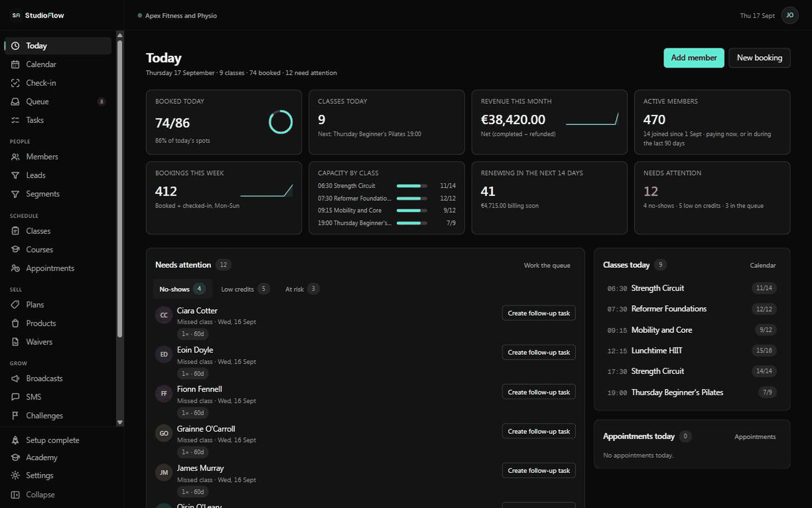Click the Products bag icon
Viewport: 812px width, 508px height.
pos(15,324)
